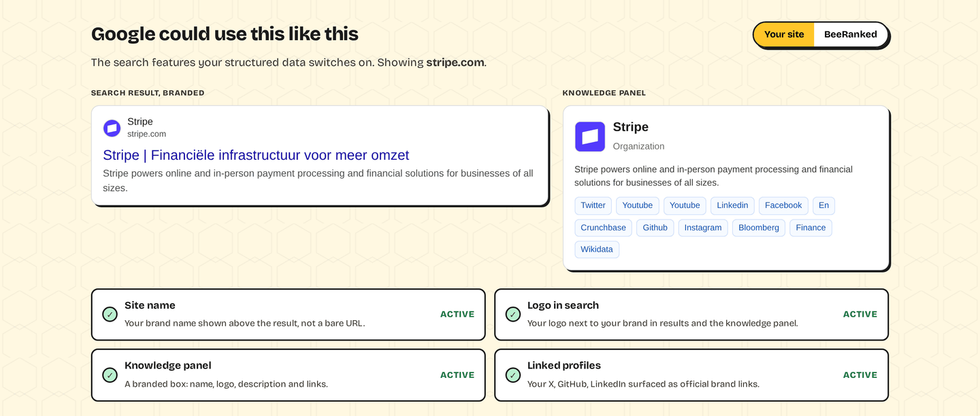Image resolution: width=980 pixels, height=416 pixels.
Task: Click the ACTIVE status on Site name card
Action: pyautogui.click(x=457, y=314)
